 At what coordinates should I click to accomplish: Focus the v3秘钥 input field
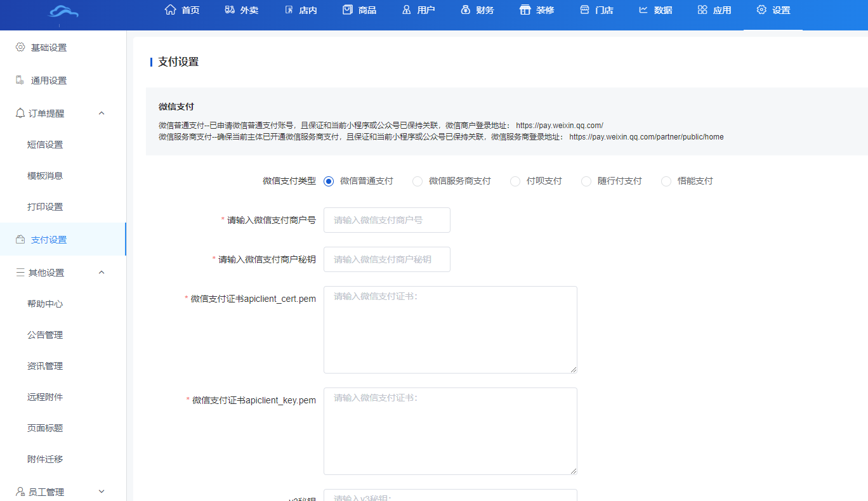[x=450, y=495]
